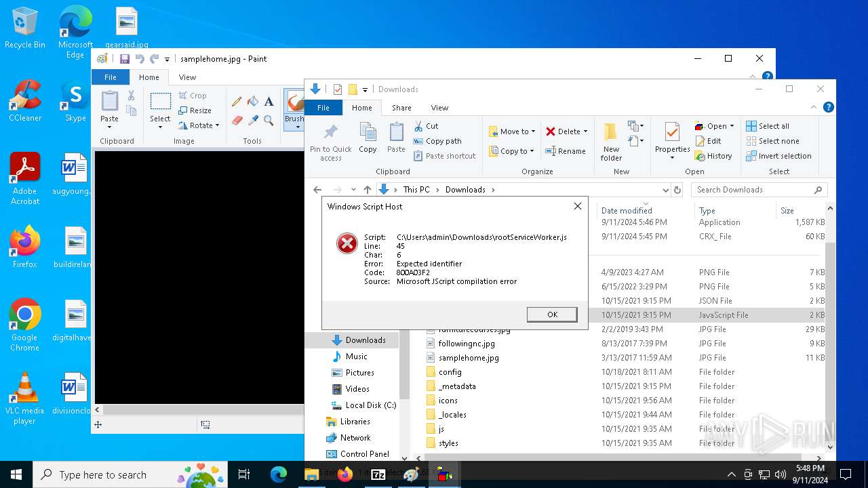
Task: Click OK in Windows Script Host dialog
Action: pos(552,314)
